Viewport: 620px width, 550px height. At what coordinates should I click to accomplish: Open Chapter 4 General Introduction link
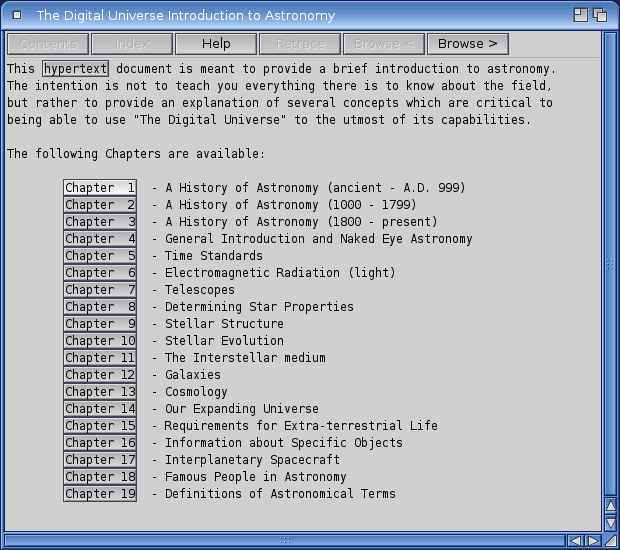pos(100,239)
